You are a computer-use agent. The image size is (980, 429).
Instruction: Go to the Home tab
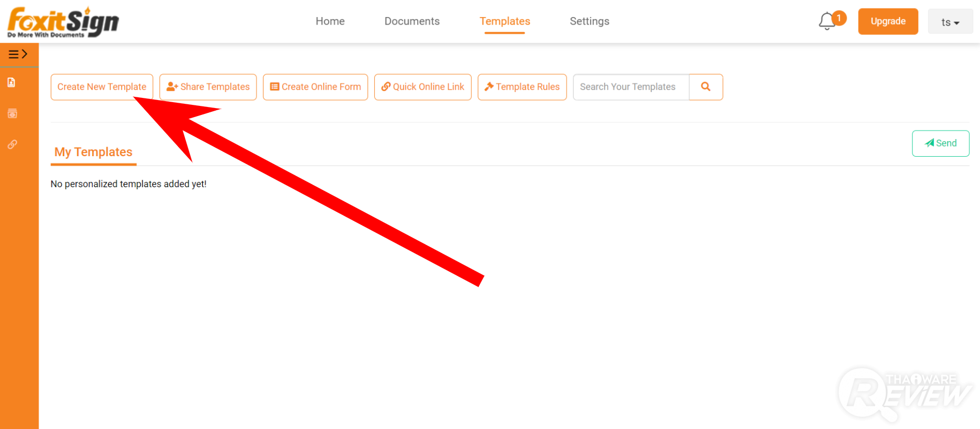coord(330,21)
